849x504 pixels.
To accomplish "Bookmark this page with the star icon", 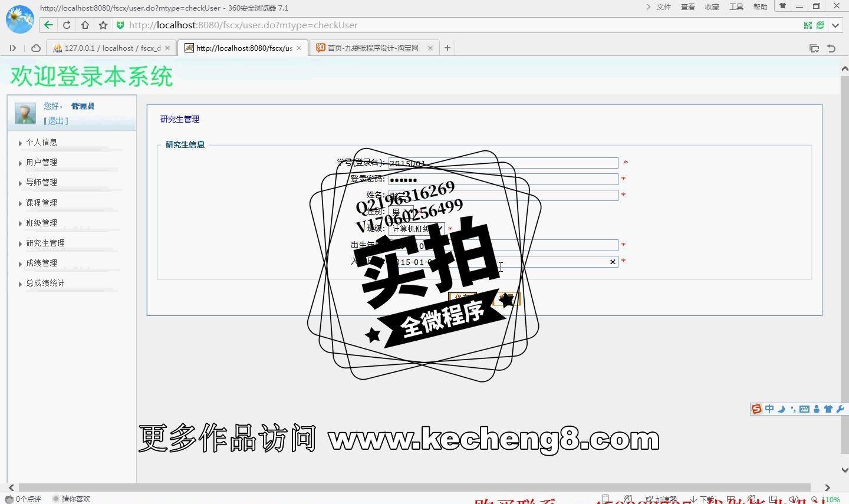I will click(103, 25).
